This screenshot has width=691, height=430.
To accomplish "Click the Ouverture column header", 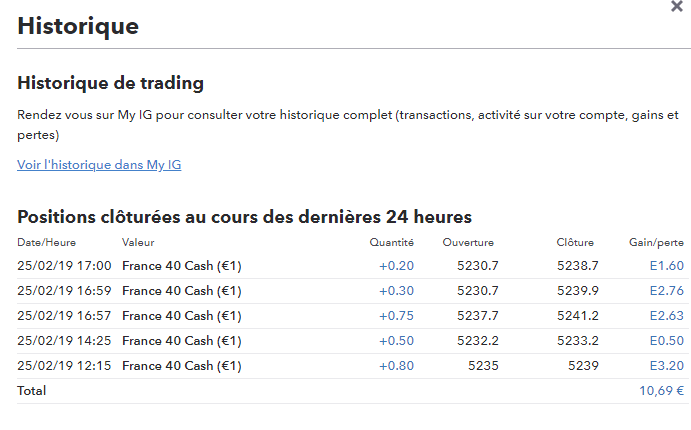I will point(468,242).
